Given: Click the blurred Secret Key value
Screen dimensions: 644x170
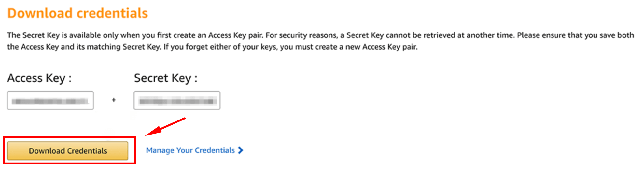Looking at the screenshot, I should (178, 101).
